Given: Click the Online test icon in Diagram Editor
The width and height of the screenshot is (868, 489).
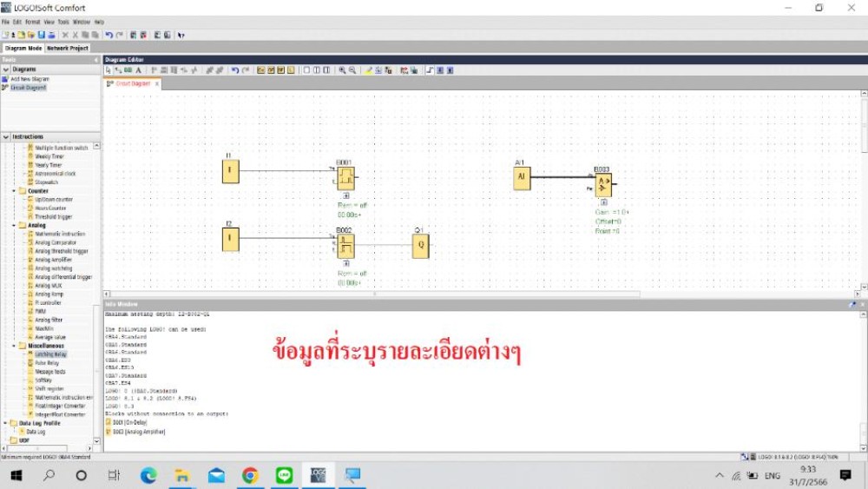Looking at the screenshot, I should (x=414, y=70).
